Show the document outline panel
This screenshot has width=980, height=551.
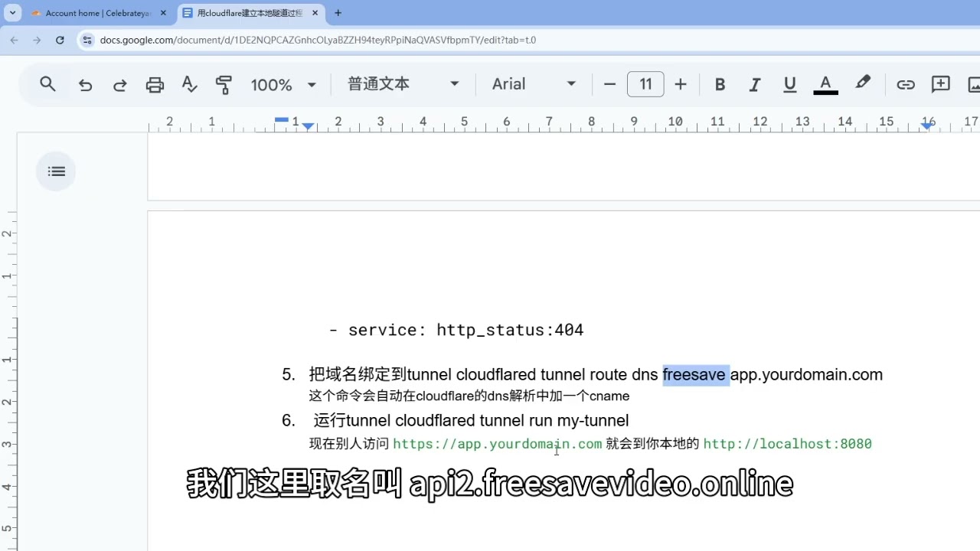[56, 171]
